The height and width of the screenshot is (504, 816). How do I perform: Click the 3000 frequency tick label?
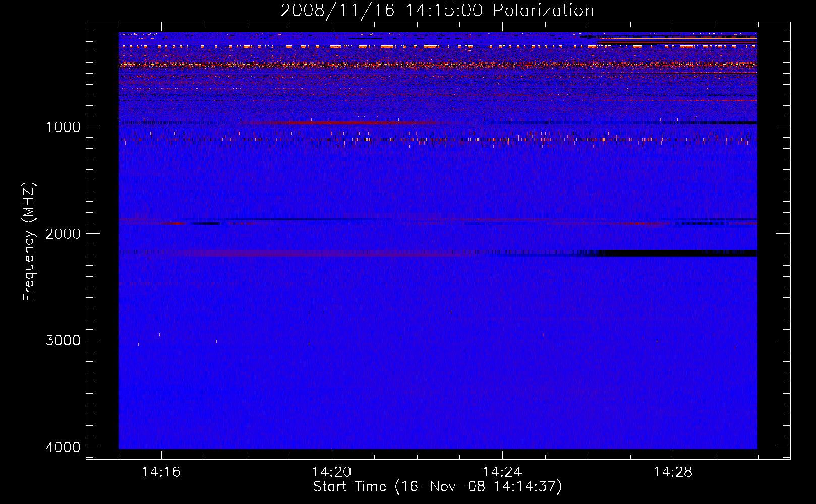tap(63, 340)
